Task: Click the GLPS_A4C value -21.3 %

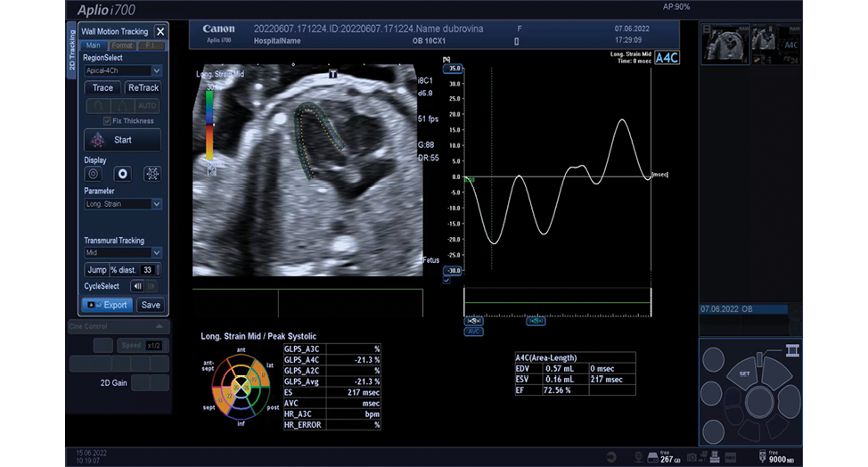Action: coord(367,360)
